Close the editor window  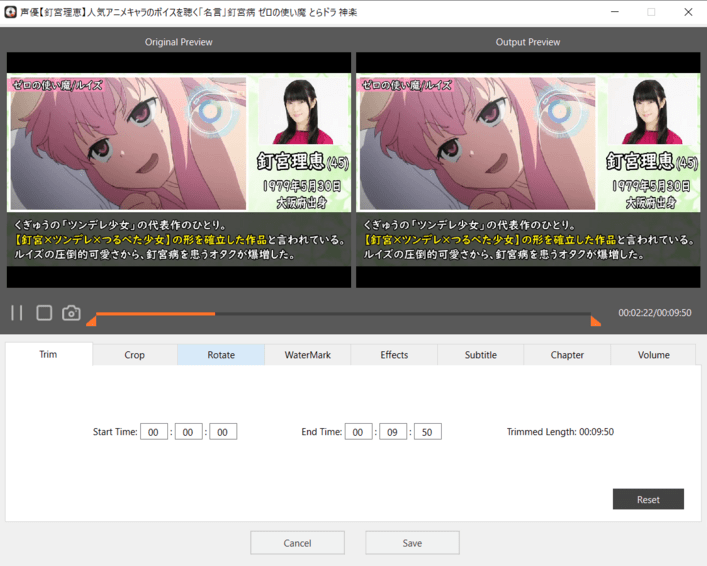click(689, 12)
